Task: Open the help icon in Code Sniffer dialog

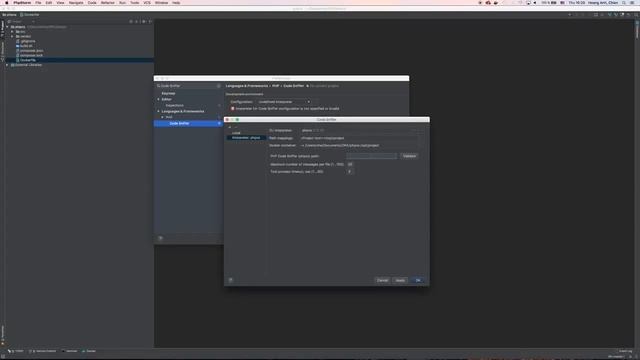Action: (x=231, y=280)
